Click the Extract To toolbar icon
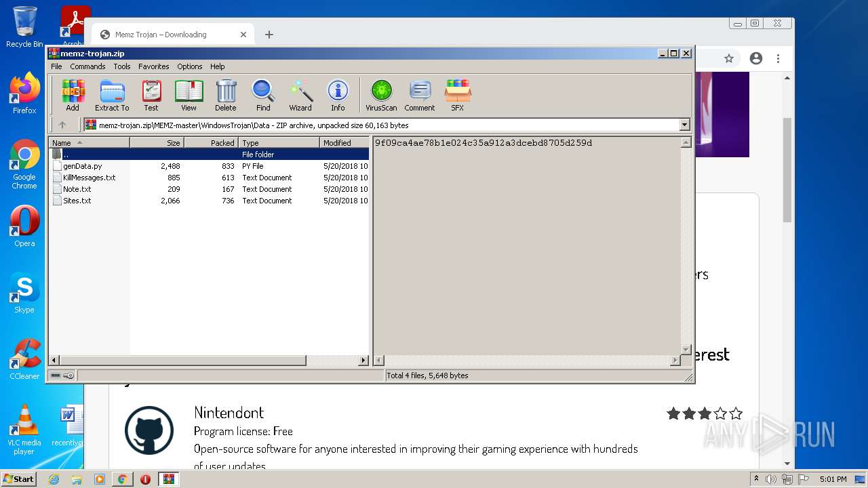Screen dimensions: 868x488 112,96
